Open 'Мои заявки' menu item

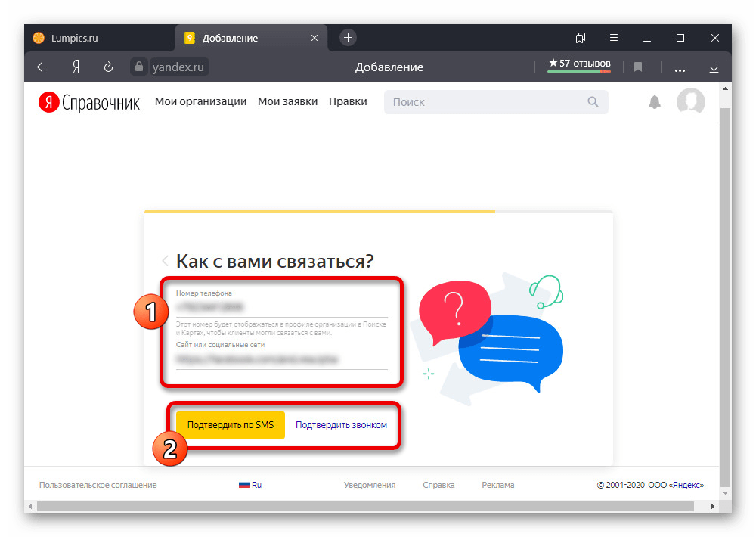(287, 102)
